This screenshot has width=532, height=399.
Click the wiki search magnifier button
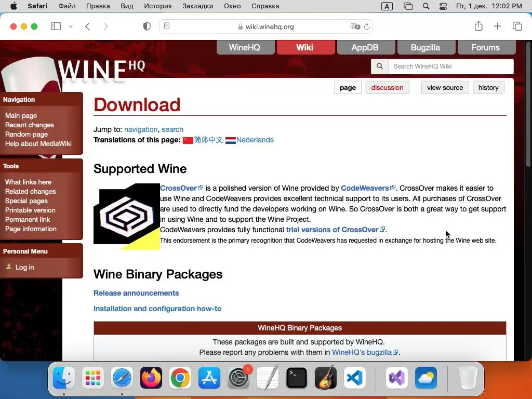click(x=380, y=66)
